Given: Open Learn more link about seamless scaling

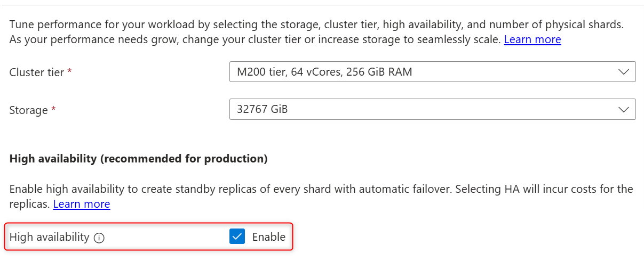Looking at the screenshot, I should tap(532, 39).
